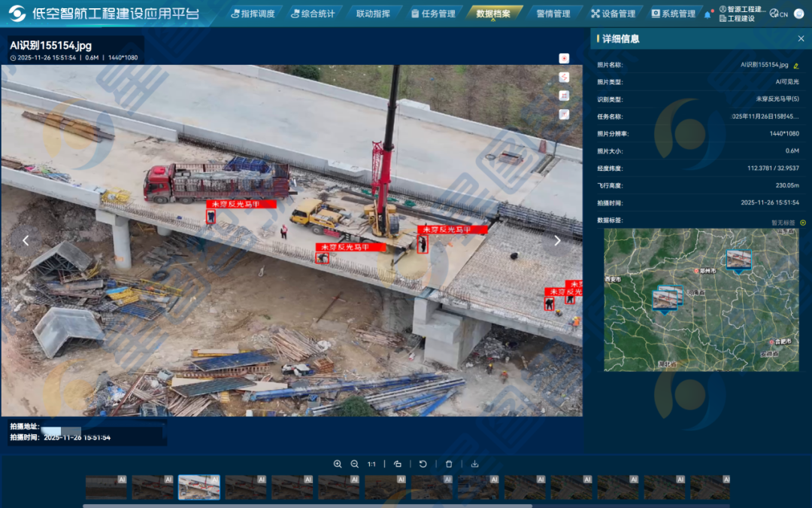Reset the image to 1:1 scale
812x508 pixels.
(x=371, y=464)
